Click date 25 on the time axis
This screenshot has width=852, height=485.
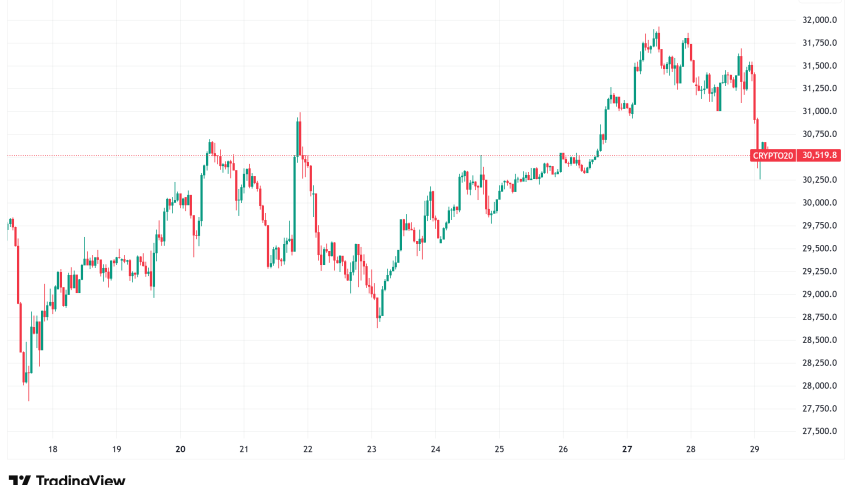coord(499,450)
